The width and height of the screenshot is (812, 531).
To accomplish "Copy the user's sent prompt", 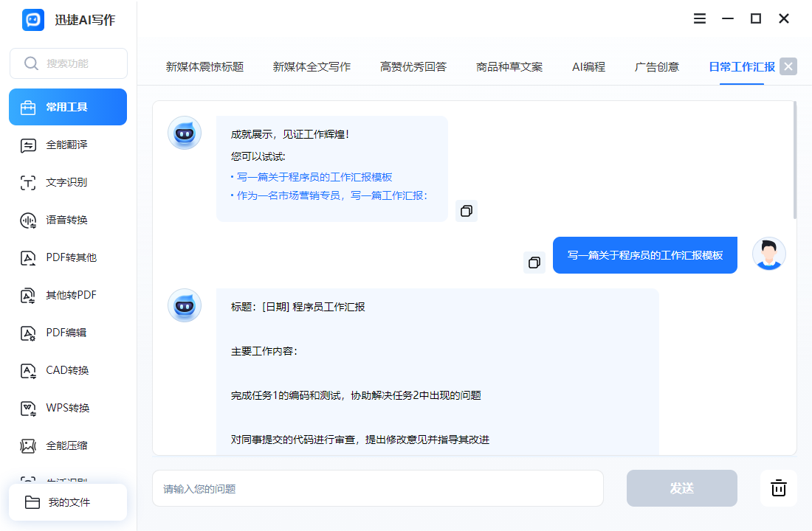I will [x=534, y=262].
